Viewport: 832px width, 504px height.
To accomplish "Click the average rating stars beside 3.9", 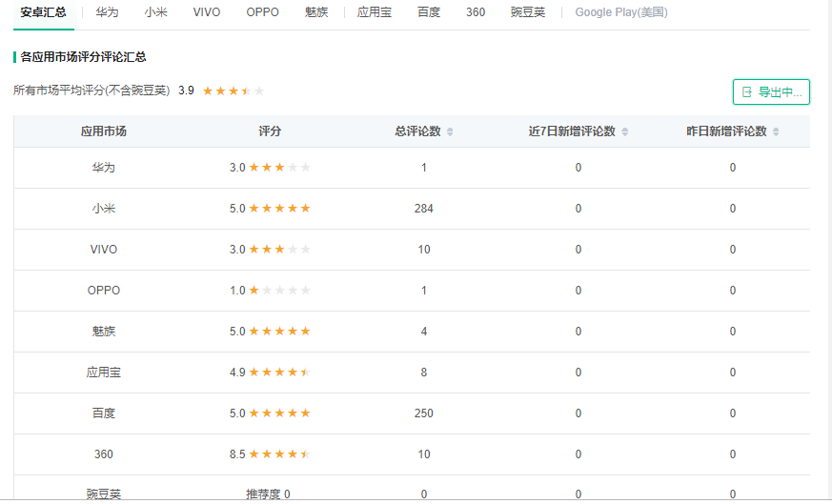I will click(x=233, y=91).
